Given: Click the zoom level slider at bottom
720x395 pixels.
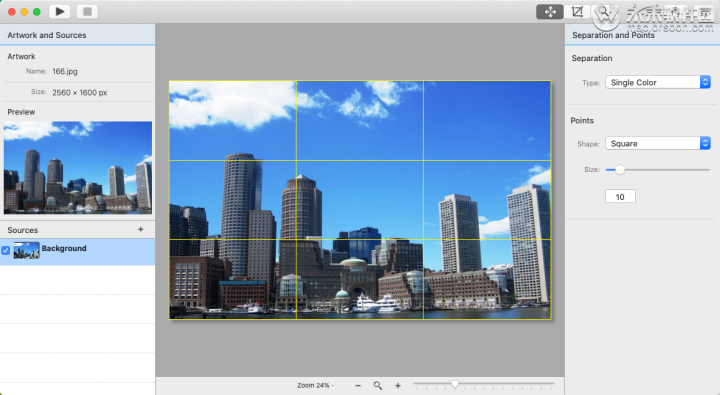Looking at the screenshot, I should click(484, 384).
